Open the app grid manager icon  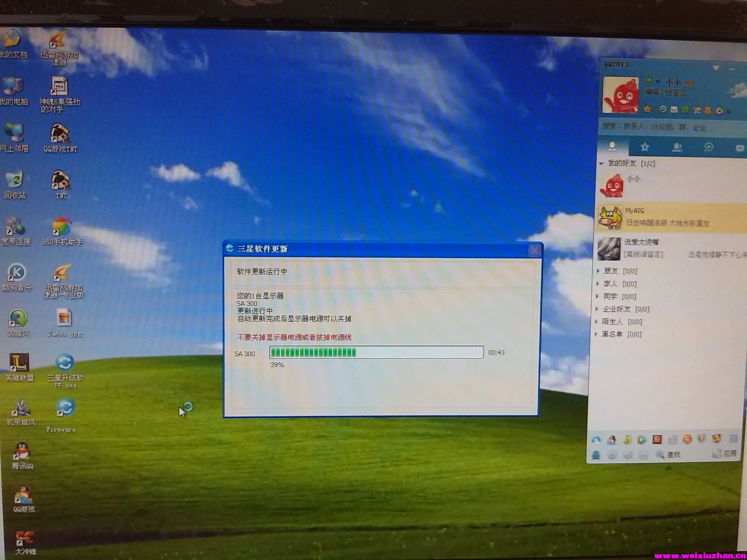[733, 438]
